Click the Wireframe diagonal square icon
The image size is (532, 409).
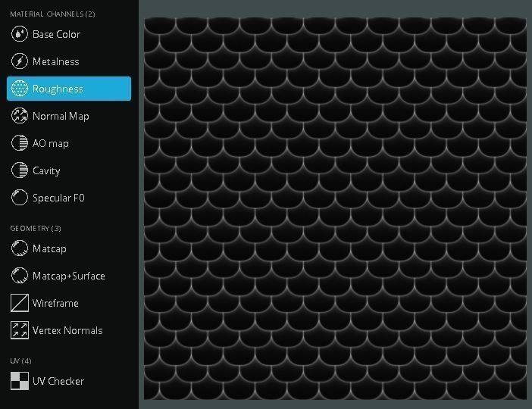[x=20, y=303]
